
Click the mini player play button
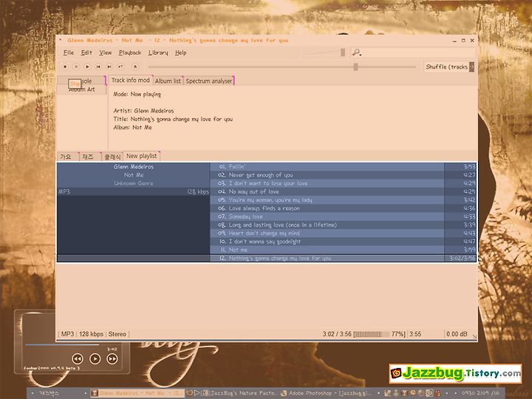tap(95, 358)
